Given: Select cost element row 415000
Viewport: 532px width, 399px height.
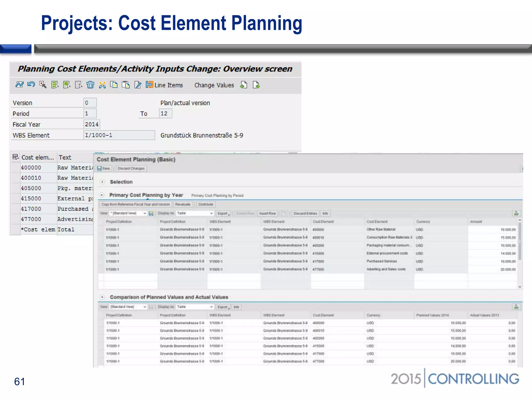Looking at the screenshot, I should click(x=16, y=198).
